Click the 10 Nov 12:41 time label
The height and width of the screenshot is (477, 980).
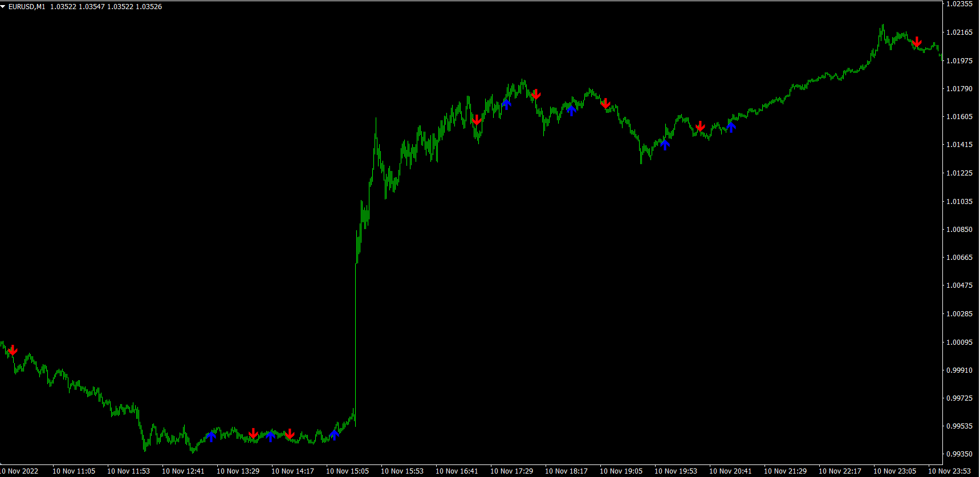click(x=184, y=471)
